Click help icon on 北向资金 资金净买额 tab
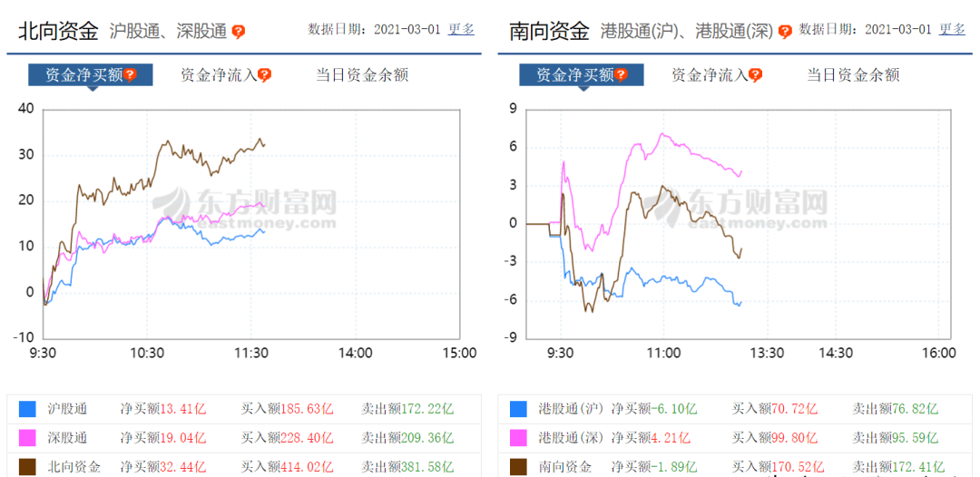 [x=130, y=75]
